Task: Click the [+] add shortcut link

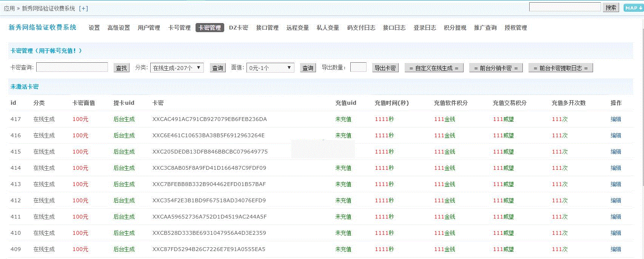Action: point(83,8)
